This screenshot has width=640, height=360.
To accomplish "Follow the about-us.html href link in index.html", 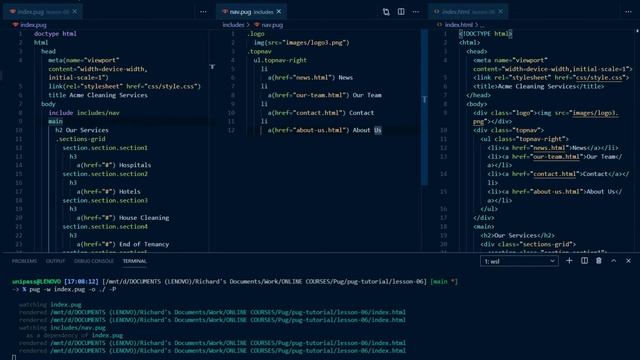I will coord(556,192).
